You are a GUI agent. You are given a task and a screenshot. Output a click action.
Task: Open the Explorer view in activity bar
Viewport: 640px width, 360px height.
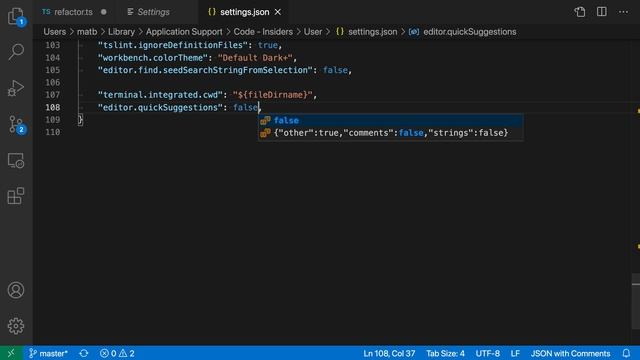tap(16, 17)
